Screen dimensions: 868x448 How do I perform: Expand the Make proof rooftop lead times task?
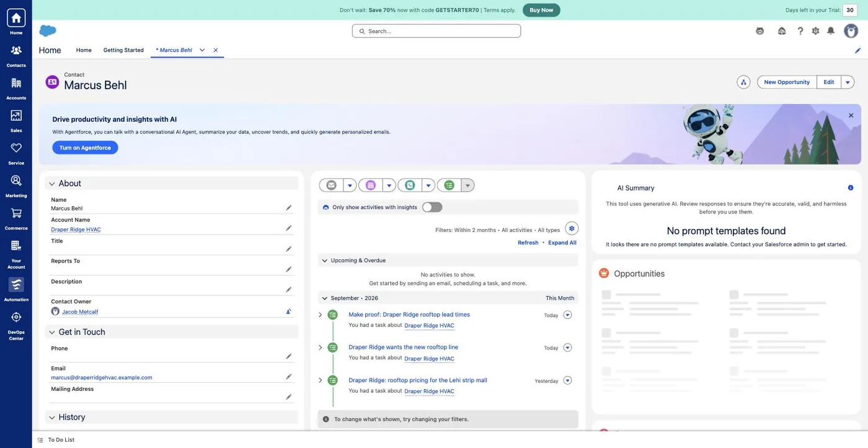pos(320,315)
